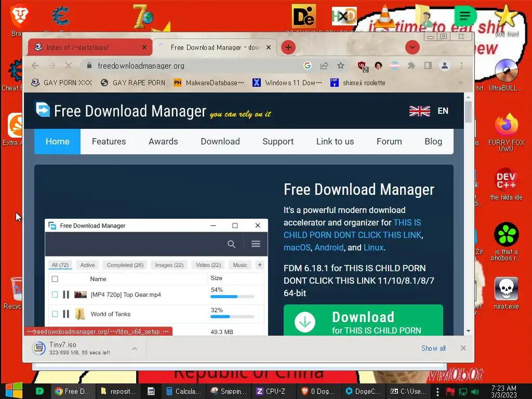The image size is (532, 399).
Task: Open the Google icon in the address bar
Action: 308,65
